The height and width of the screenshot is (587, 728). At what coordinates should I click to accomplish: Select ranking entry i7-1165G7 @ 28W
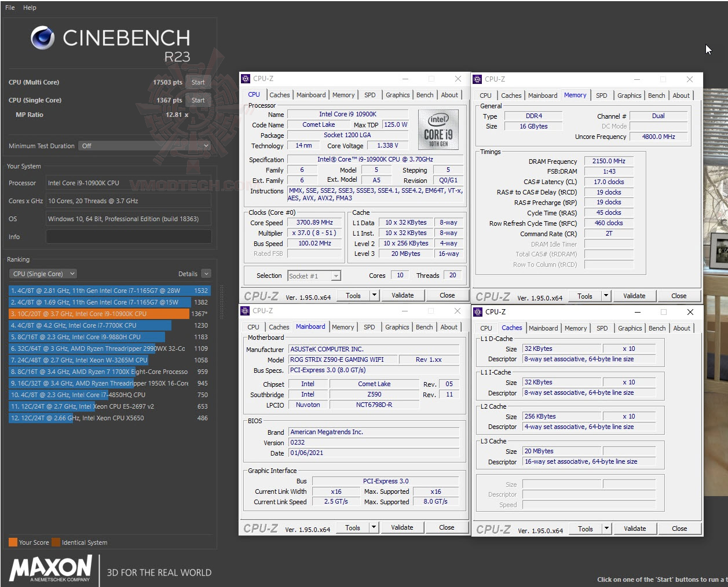click(x=109, y=291)
